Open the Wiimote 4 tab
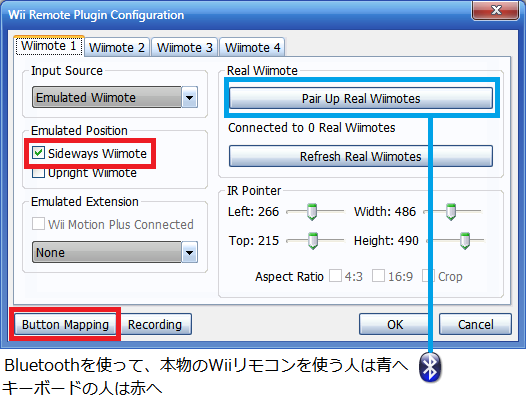This screenshot has width=526, height=409. point(252,47)
